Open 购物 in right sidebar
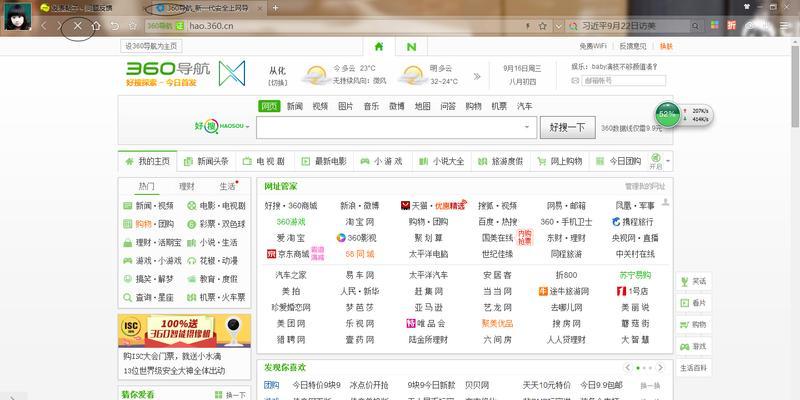 pos(694,324)
